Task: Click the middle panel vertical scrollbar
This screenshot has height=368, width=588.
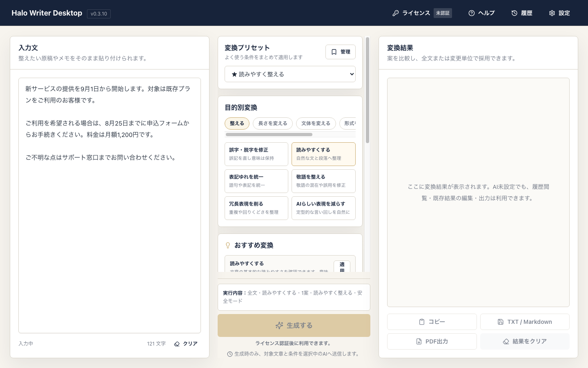Action: point(367,90)
